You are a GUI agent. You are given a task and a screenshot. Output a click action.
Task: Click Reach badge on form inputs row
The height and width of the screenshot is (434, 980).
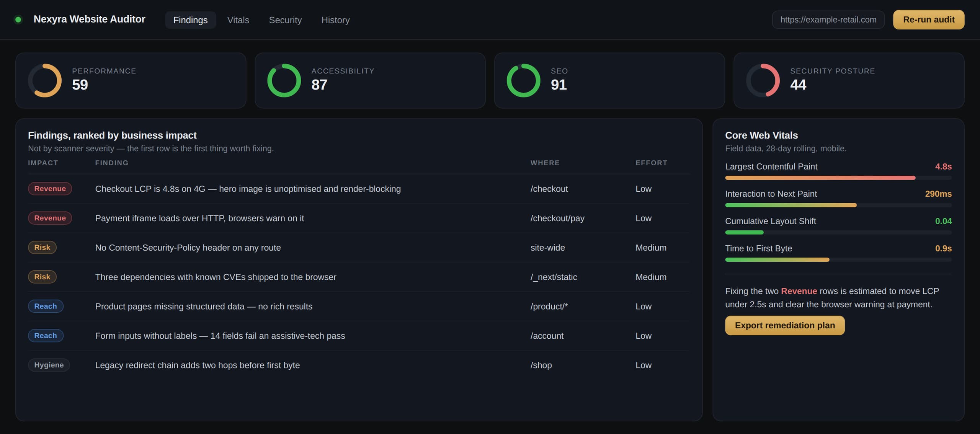[46, 336]
